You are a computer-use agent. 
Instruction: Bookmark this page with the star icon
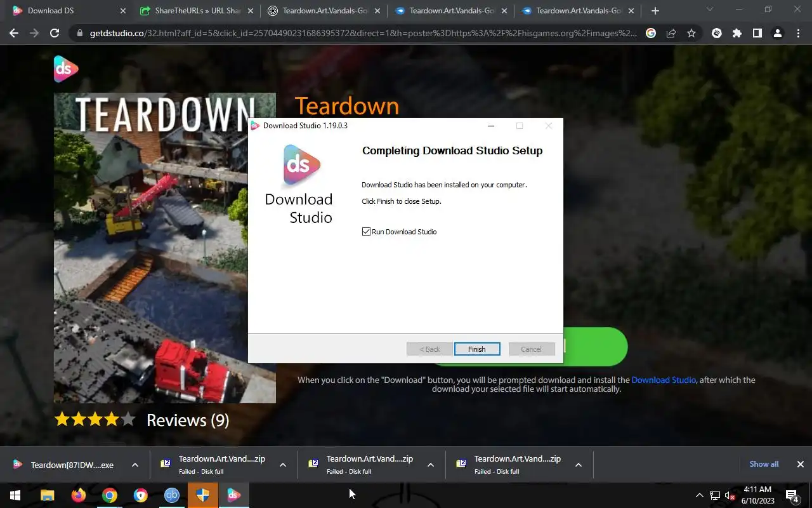[x=691, y=33]
